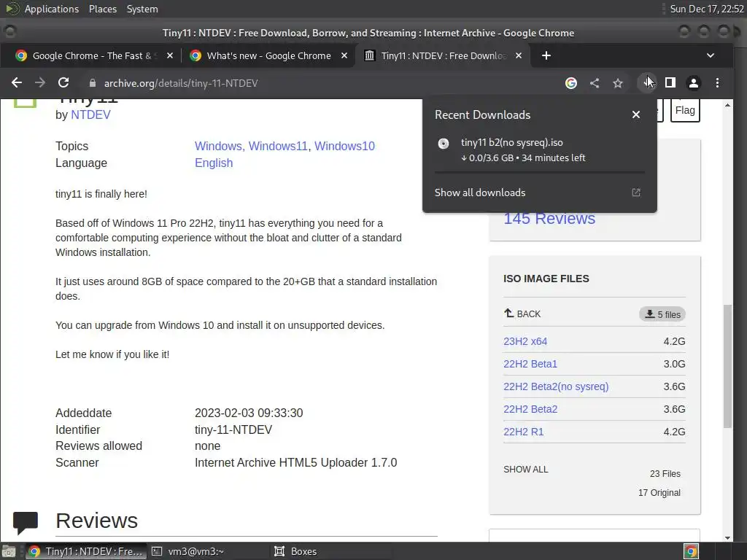The width and height of the screenshot is (747, 560).
Task: Click SHOW ALL files link
Action: click(526, 469)
